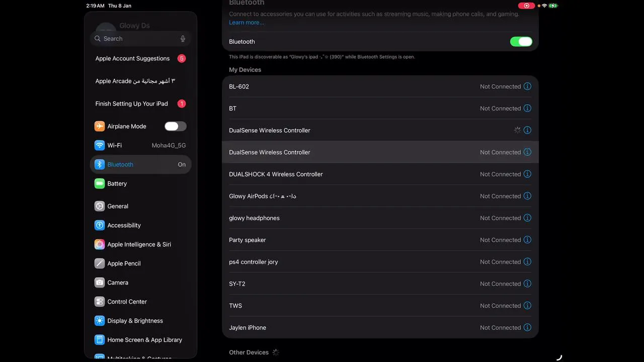Screen dimensions: 644x362
Task: Connect to glowy headphones
Action: click(x=380, y=218)
